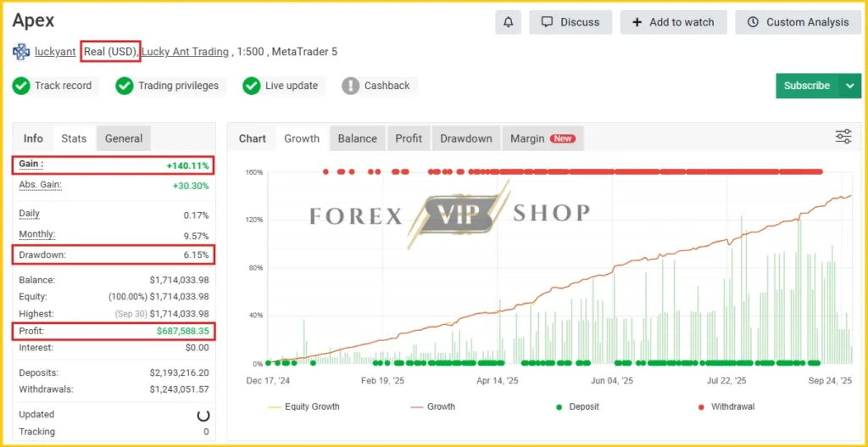
Task: Select the Growth chart tab
Action: 302,138
